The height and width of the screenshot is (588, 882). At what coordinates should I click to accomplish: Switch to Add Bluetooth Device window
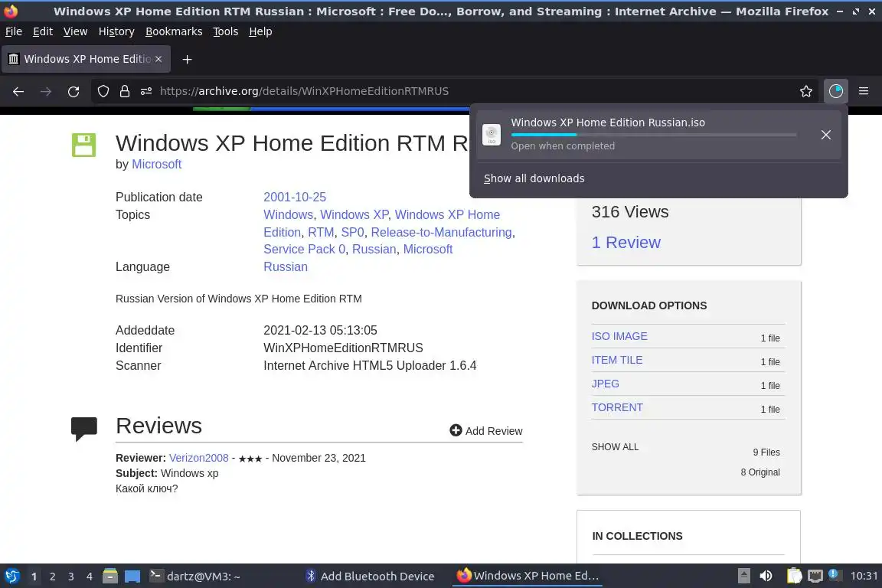click(370, 576)
